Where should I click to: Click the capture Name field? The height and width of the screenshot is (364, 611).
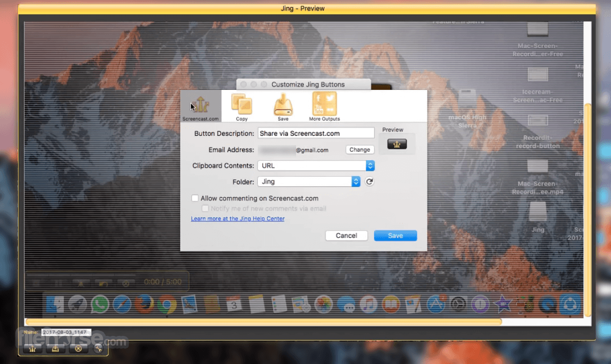pos(66,332)
